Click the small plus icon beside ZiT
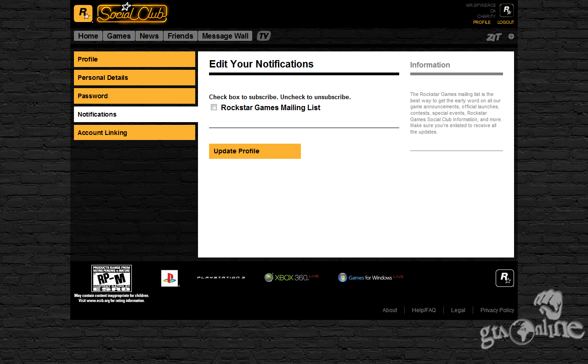Image resolution: width=588 pixels, height=364 pixels. [x=511, y=36]
